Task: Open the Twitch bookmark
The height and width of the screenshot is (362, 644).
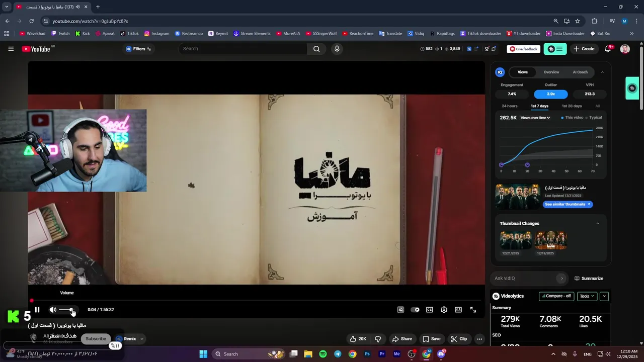Action: point(60,34)
